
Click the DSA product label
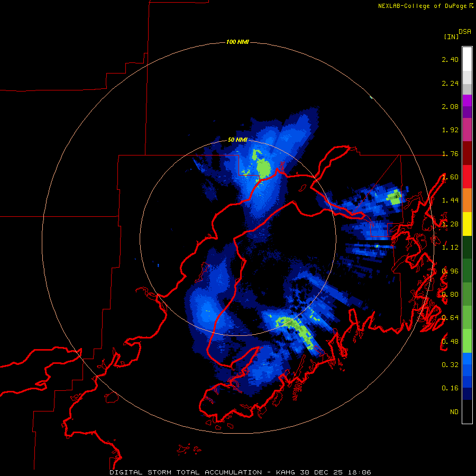pos(465,31)
